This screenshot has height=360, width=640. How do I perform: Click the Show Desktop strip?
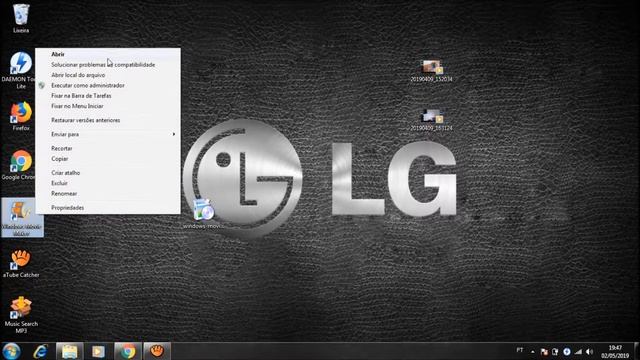(637, 351)
